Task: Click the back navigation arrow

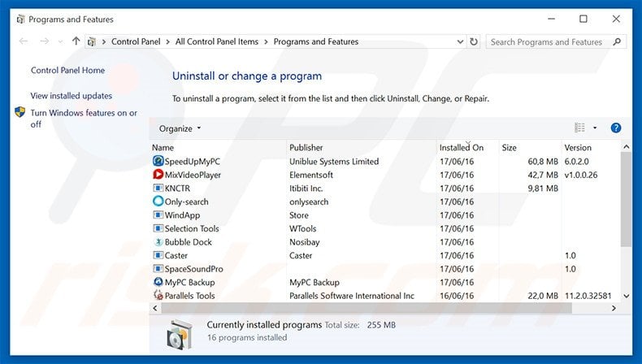Action: (x=24, y=41)
